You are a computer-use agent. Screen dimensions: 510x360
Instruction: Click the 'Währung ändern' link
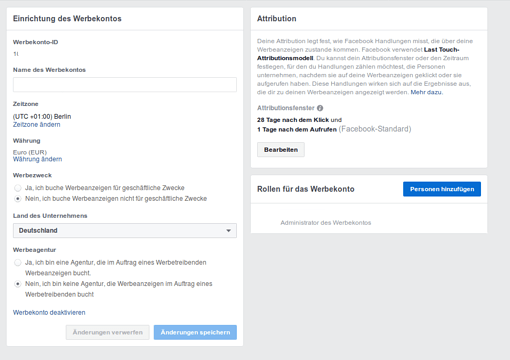click(37, 159)
